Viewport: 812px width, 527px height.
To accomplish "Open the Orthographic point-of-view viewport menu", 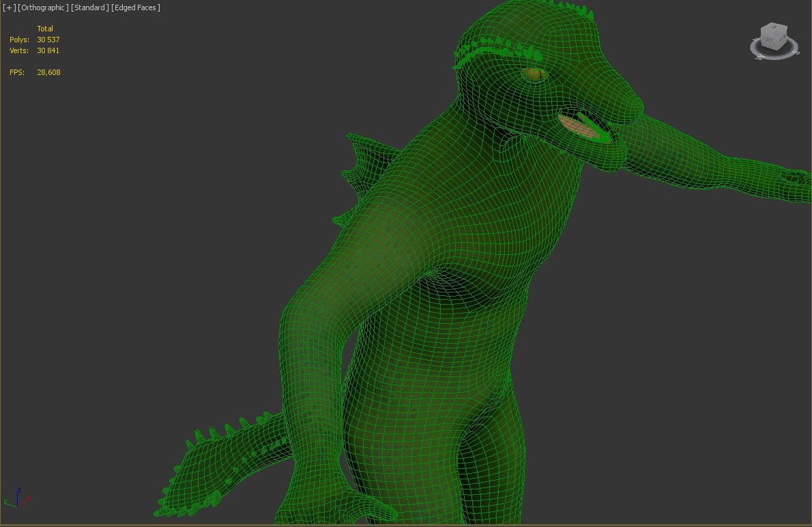I will pos(43,7).
